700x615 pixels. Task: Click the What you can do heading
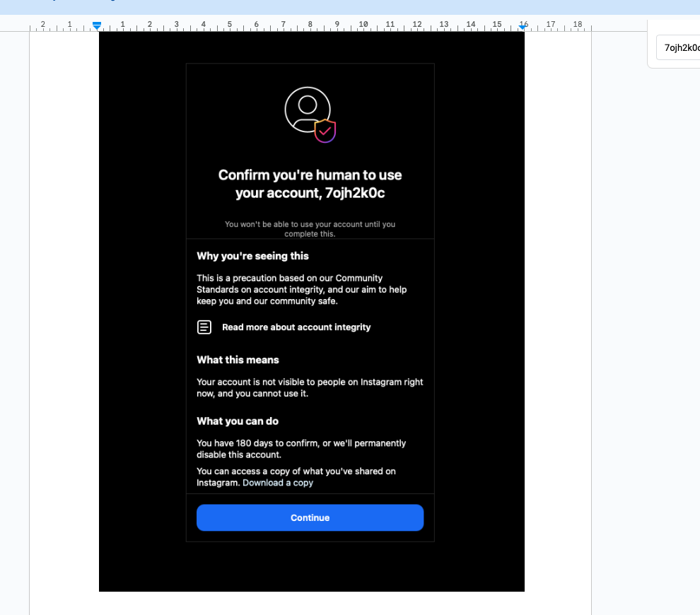click(238, 421)
